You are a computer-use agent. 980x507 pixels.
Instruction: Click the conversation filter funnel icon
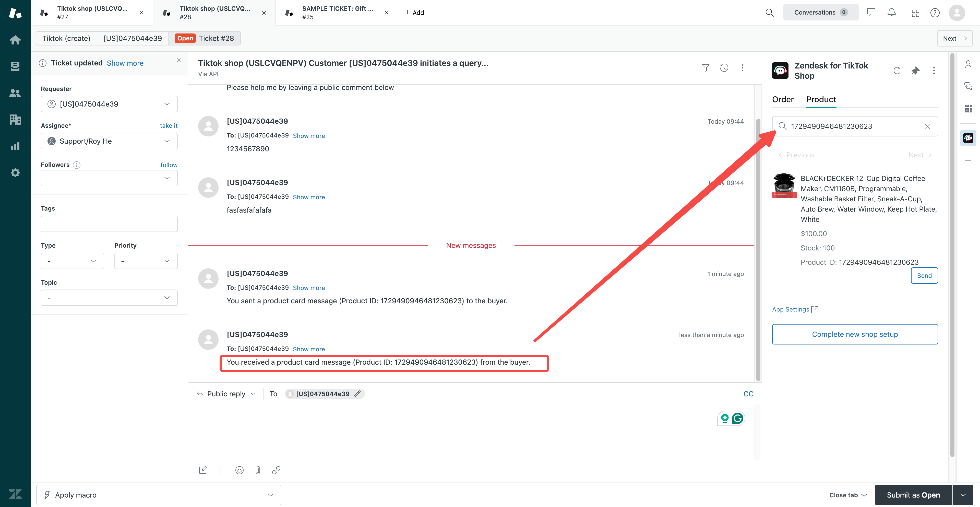click(705, 68)
